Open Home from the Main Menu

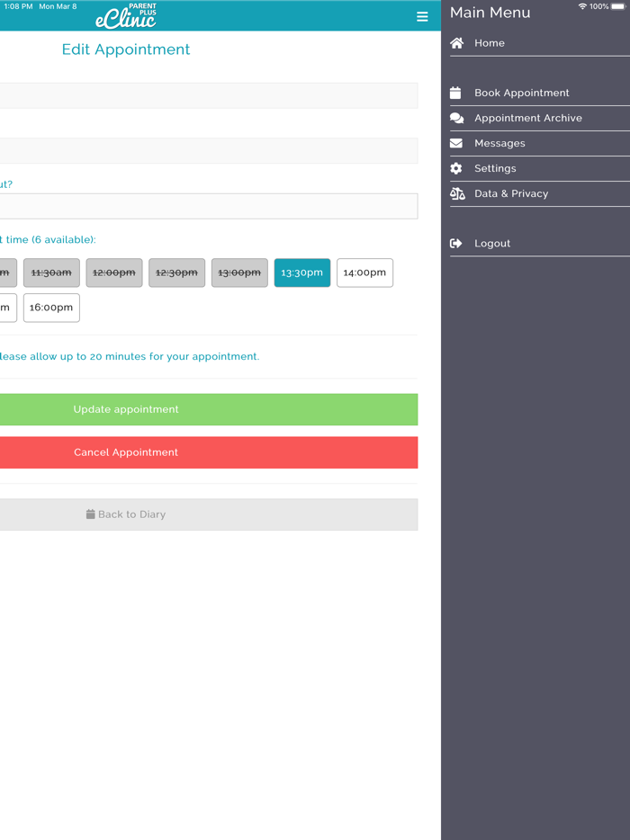(539, 43)
